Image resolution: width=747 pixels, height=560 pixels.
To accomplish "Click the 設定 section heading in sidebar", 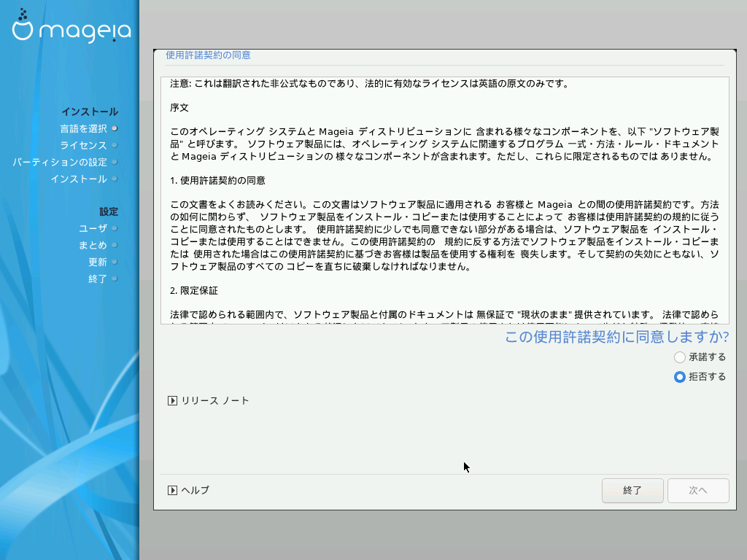I will click(109, 211).
